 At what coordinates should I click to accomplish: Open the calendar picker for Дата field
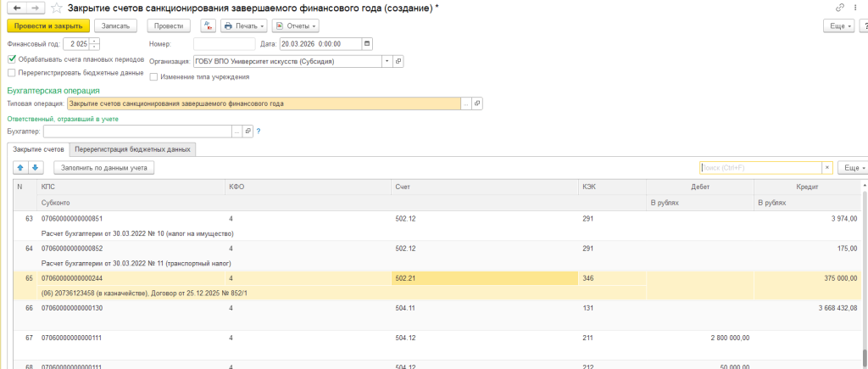[366, 43]
